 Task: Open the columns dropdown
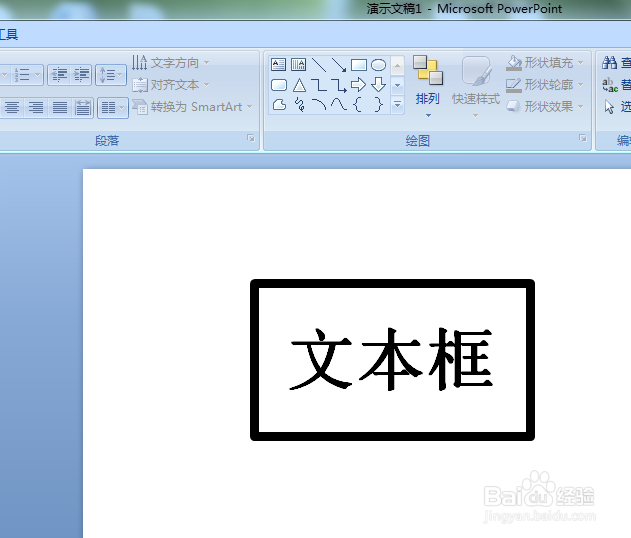point(113,108)
